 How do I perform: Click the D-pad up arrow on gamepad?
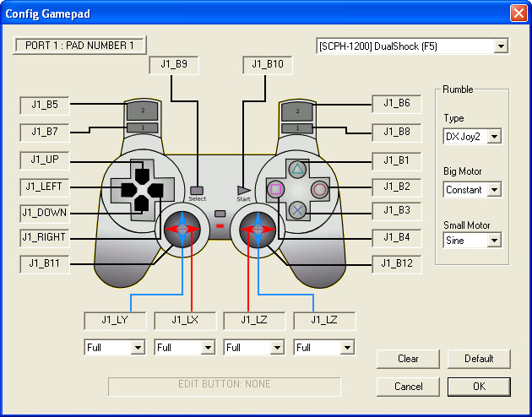[142, 176]
